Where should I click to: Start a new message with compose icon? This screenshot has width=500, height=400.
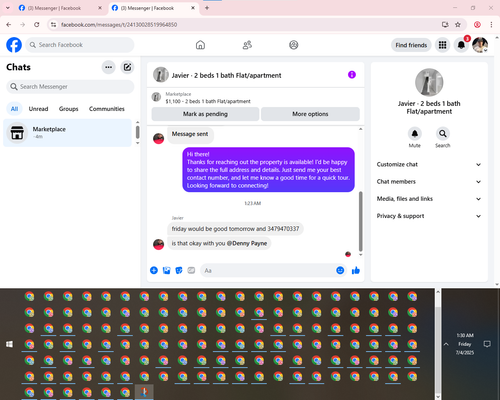(127, 67)
